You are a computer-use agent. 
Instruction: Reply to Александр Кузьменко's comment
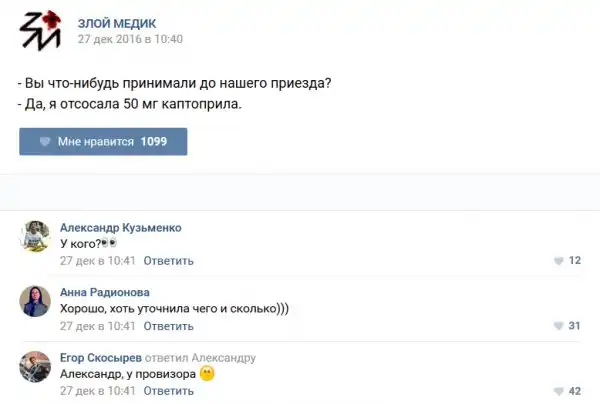coord(168,261)
